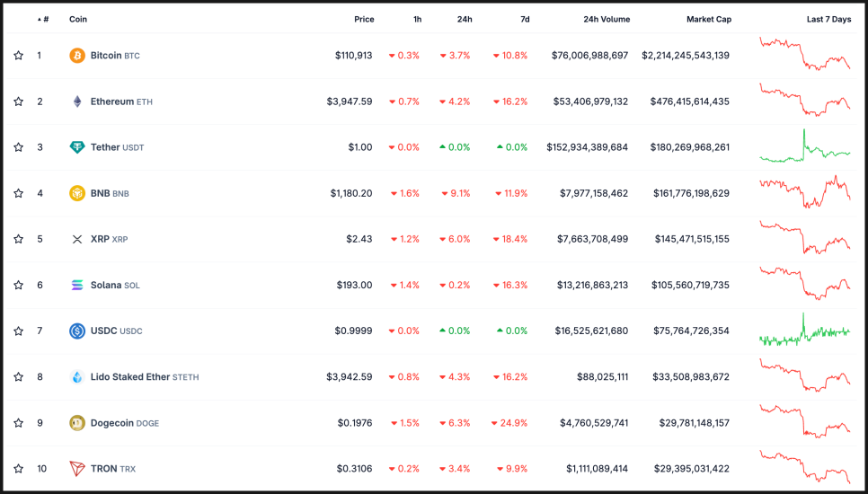Screen dimensions: 868x494
Task: Click the Solana logo icon
Action: coord(77,285)
